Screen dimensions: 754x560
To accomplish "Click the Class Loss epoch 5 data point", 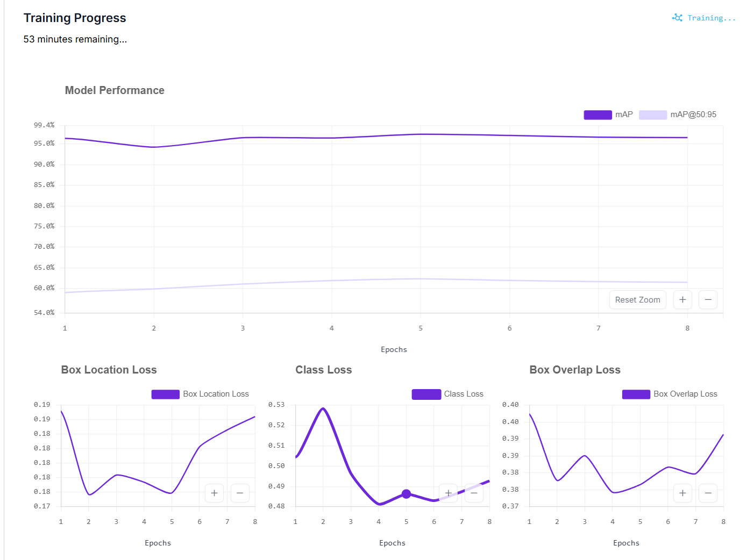I will pyautogui.click(x=406, y=494).
